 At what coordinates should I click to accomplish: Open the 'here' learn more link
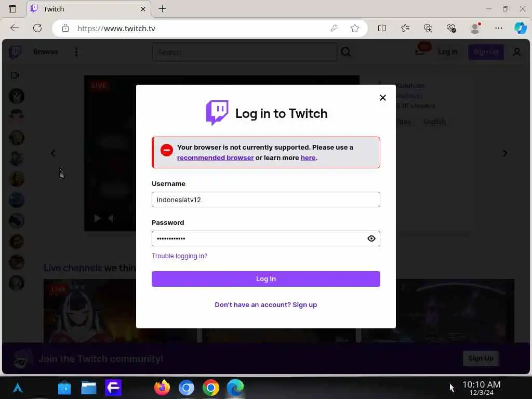pos(308,158)
